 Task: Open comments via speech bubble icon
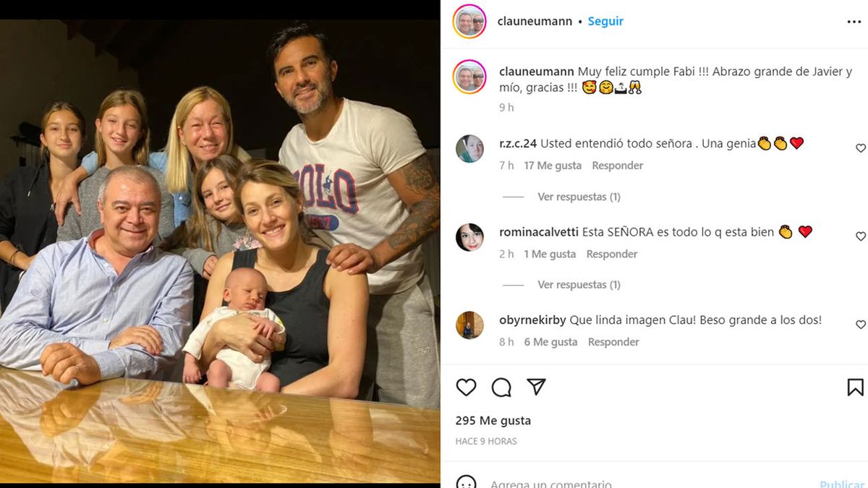pos(501,388)
